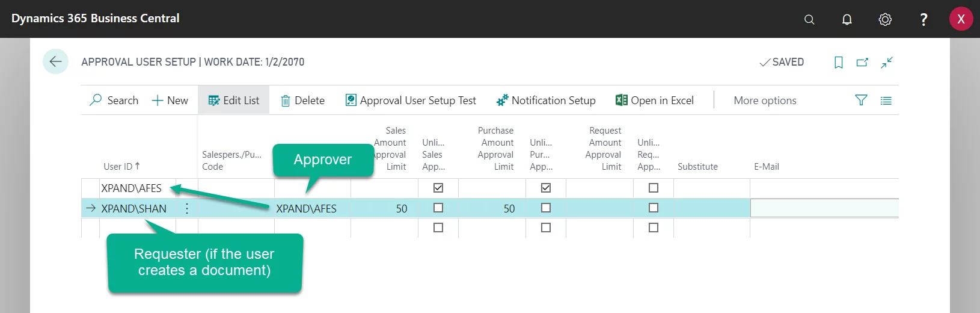
Task: Expand More options in the action bar
Action: click(x=765, y=101)
